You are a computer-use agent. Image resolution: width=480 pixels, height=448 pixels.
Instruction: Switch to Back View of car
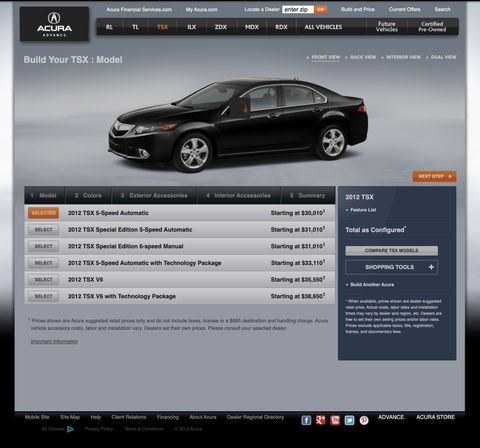[x=363, y=57]
